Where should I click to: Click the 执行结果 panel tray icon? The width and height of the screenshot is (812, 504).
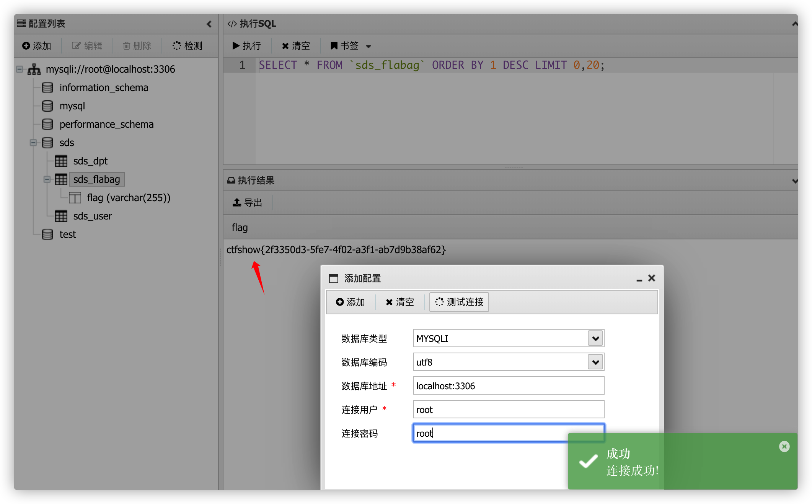point(231,180)
